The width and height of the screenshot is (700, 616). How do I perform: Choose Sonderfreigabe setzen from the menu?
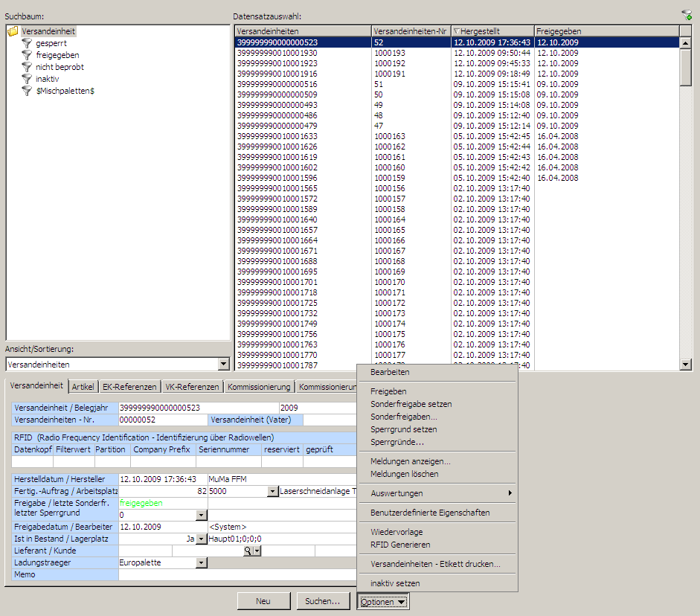point(411,404)
